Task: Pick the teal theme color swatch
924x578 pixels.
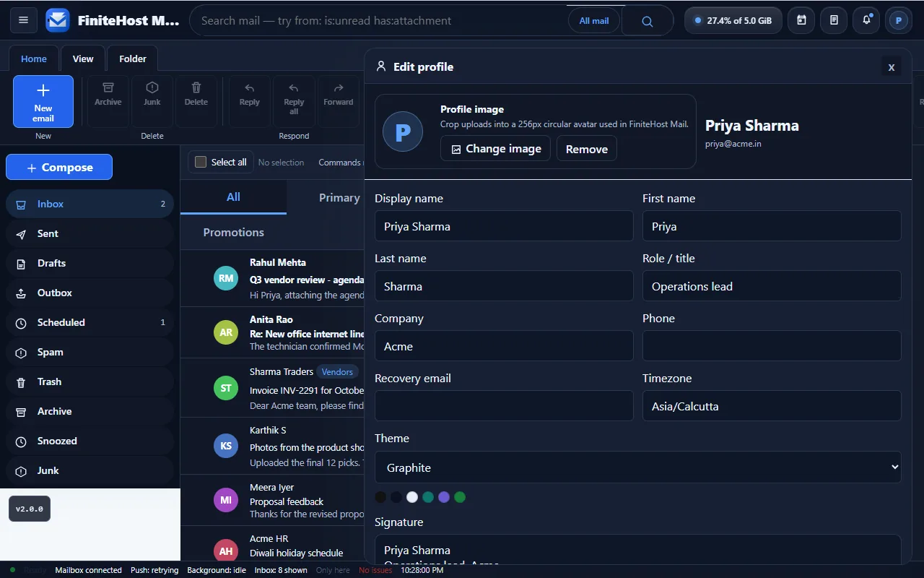Action: click(x=428, y=497)
